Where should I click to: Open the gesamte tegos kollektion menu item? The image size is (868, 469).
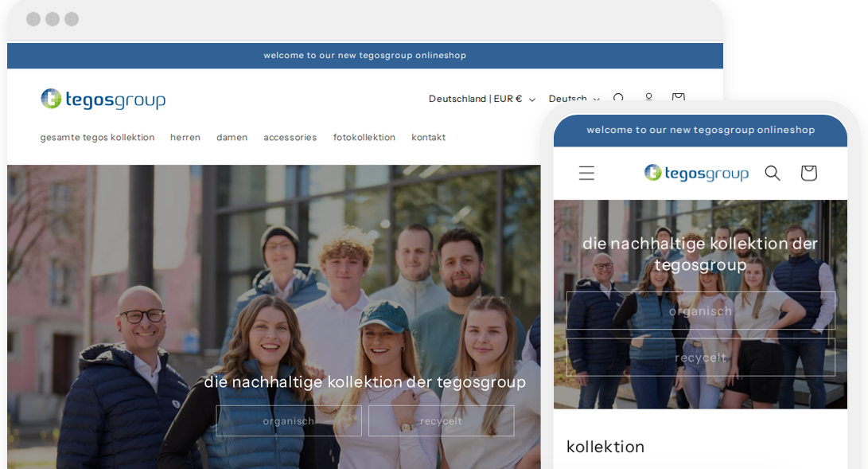pyautogui.click(x=97, y=137)
